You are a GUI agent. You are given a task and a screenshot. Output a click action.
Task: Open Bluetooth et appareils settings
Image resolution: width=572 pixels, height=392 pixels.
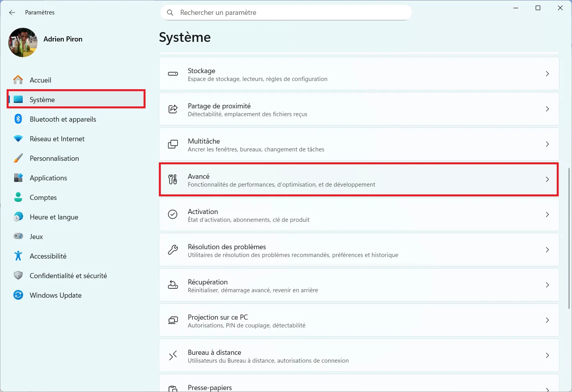[18, 119]
